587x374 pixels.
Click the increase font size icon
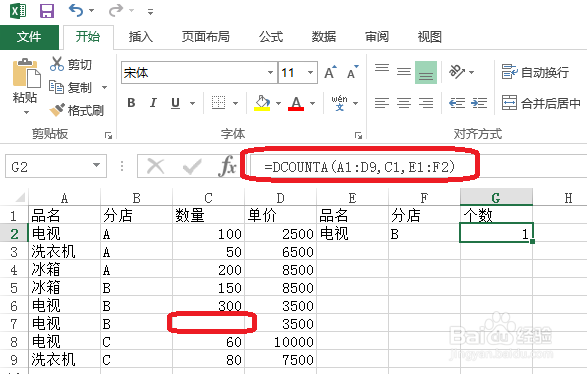(x=330, y=72)
